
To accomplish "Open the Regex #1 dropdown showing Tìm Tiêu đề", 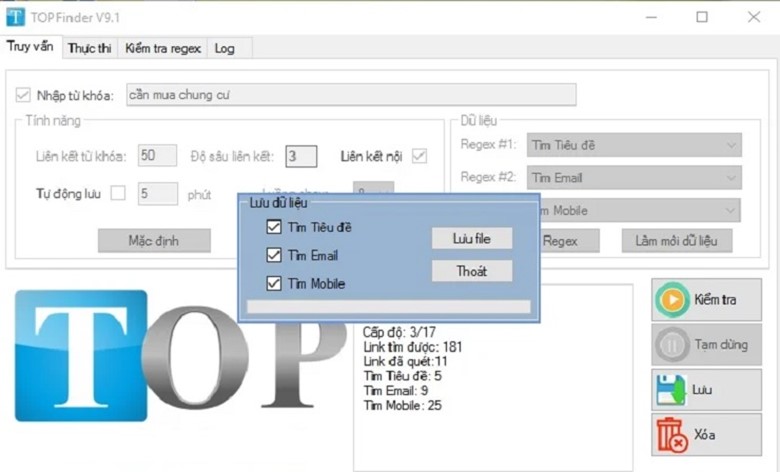I will (x=634, y=145).
